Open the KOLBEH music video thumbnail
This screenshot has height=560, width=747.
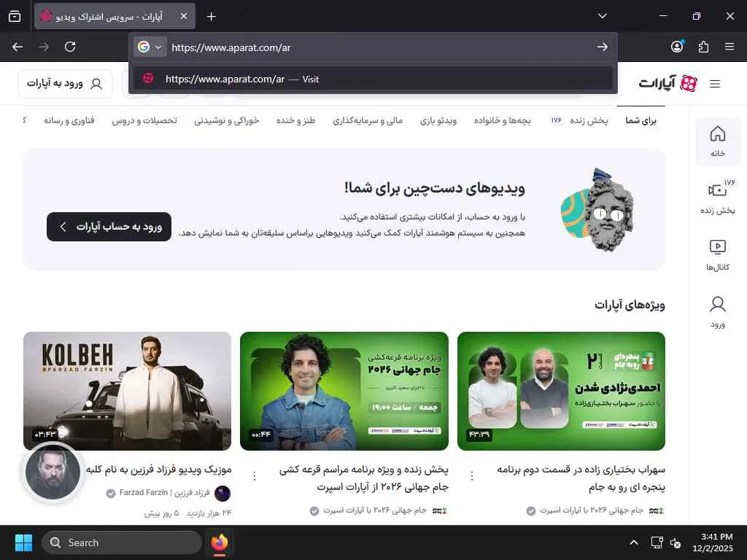(x=127, y=391)
